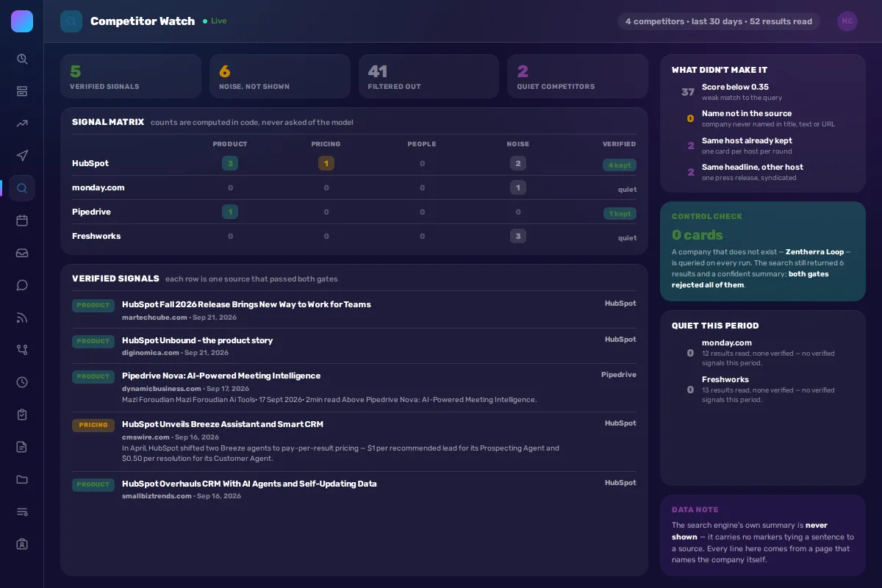Image resolution: width=882 pixels, height=588 pixels.
Task: Click monday.com's Noise count badge 1
Action: point(518,187)
